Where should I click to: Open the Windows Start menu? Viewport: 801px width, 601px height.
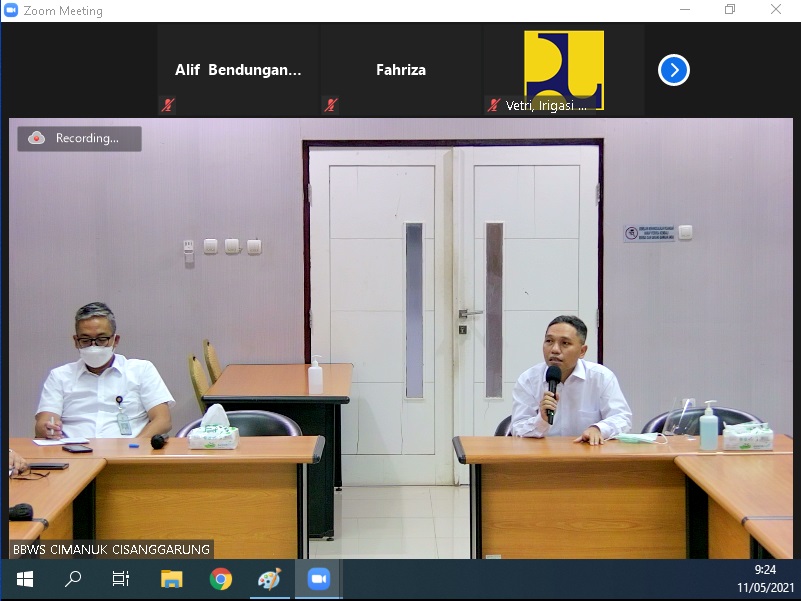tap(25, 579)
